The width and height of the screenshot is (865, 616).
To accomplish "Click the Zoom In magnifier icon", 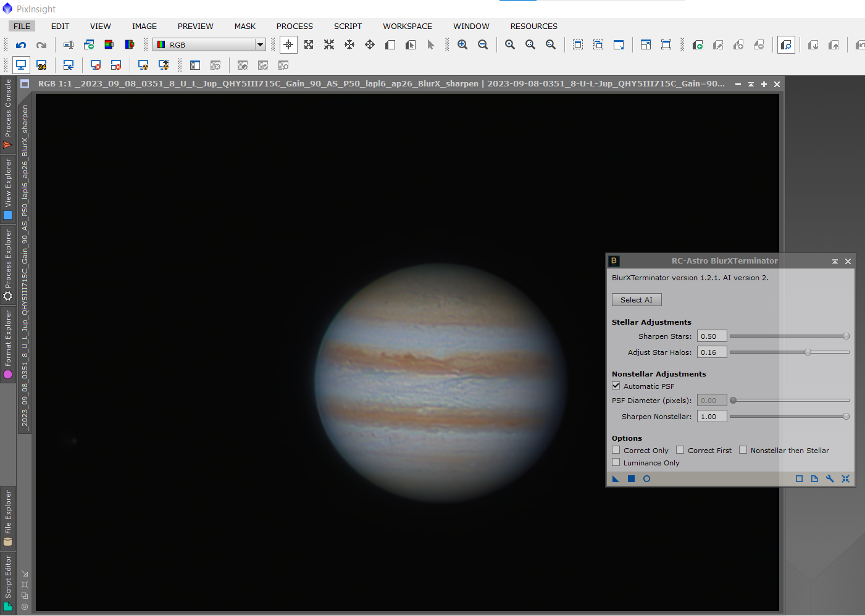I will pos(462,45).
